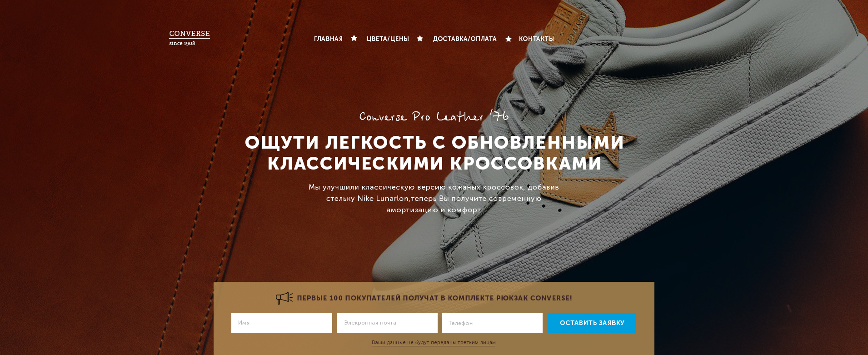Click the Converse Pro Leather '76 handwritten title
Screen dimensions: 868x355
click(x=434, y=117)
